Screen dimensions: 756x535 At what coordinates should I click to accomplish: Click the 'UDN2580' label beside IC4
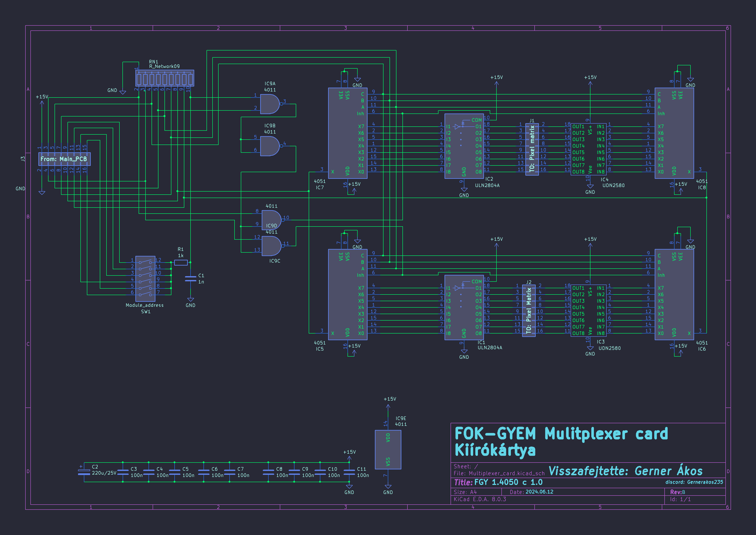614,186
